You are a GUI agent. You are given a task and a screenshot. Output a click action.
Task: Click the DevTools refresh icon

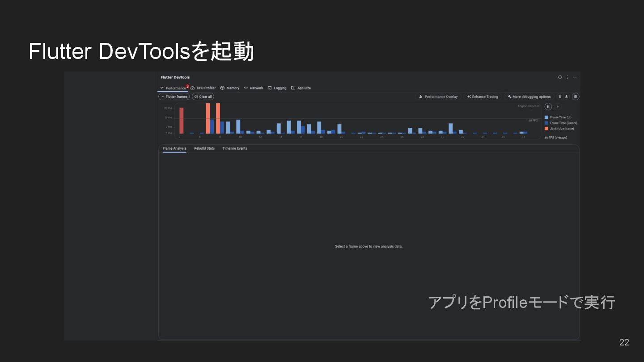coord(560,77)
